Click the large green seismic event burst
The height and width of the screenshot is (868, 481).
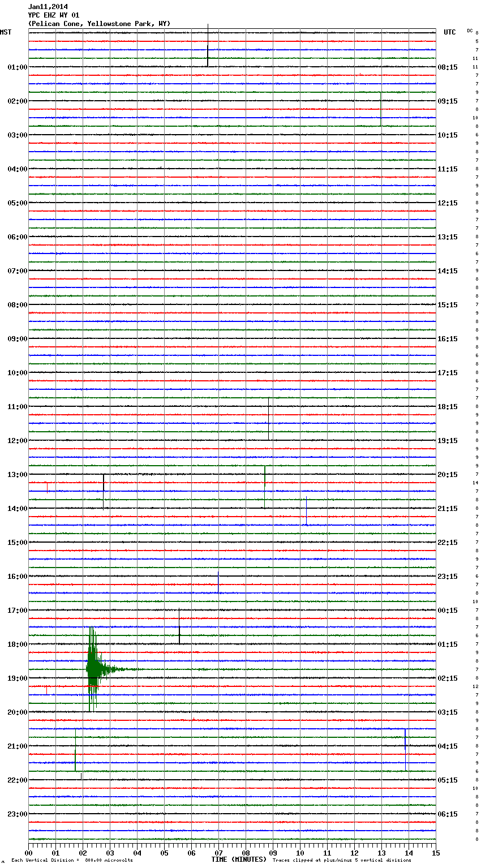click(x=93, y=669)
